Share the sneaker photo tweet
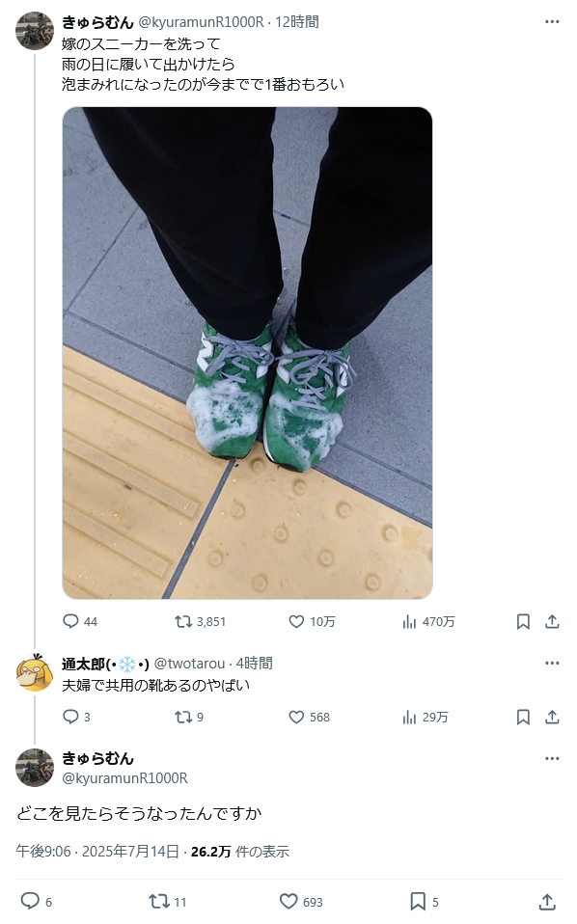The width and height of the screenshot is (577, 924). click(x=552, y=621)
